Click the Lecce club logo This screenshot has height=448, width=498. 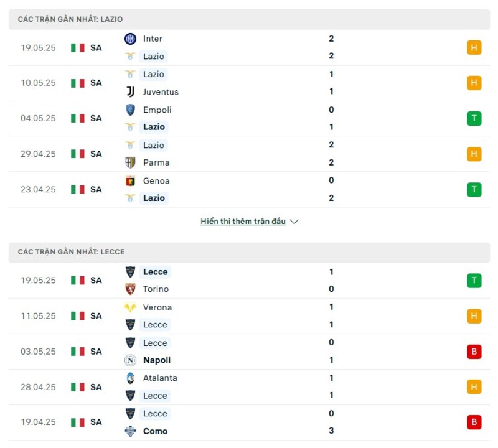[131, 272]
